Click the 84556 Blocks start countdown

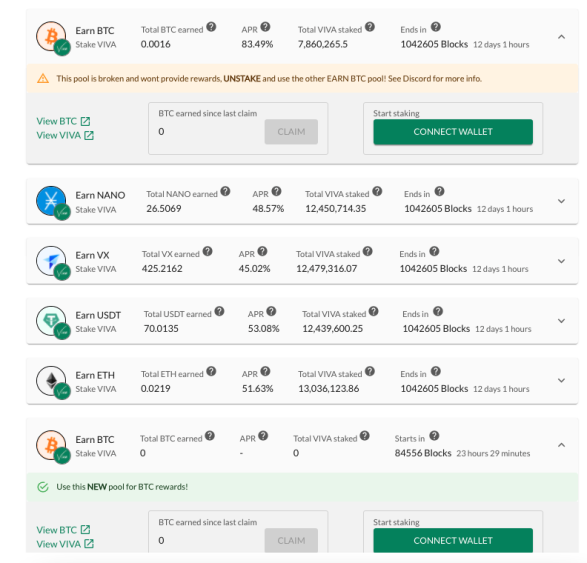point(423,453)
